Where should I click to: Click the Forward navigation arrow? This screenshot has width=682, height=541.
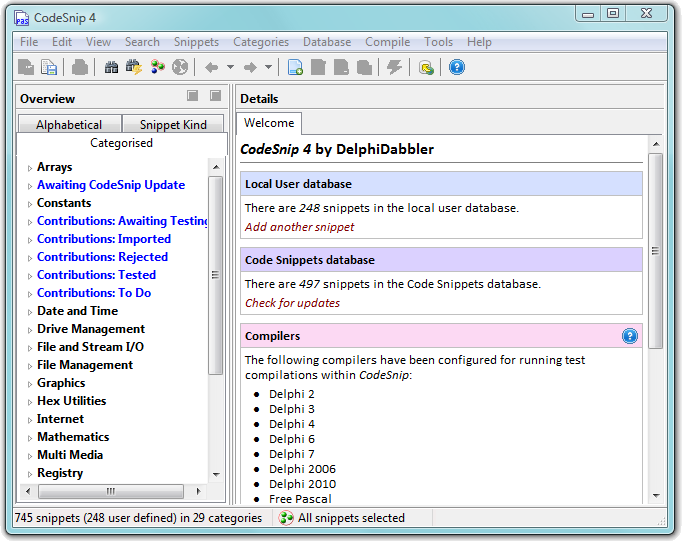[x=250, y=67]
